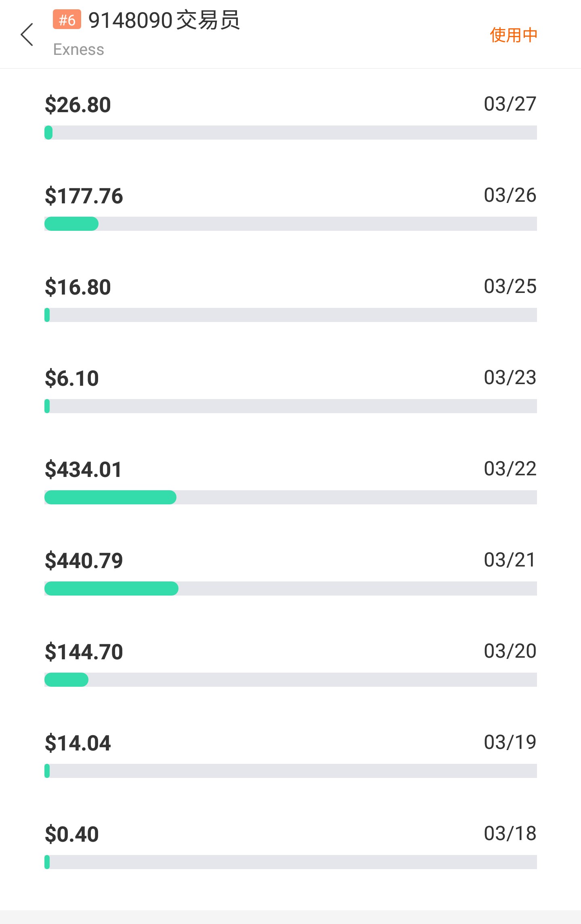
Task: Tap the Exness broker label
Action: coord(79,50)
